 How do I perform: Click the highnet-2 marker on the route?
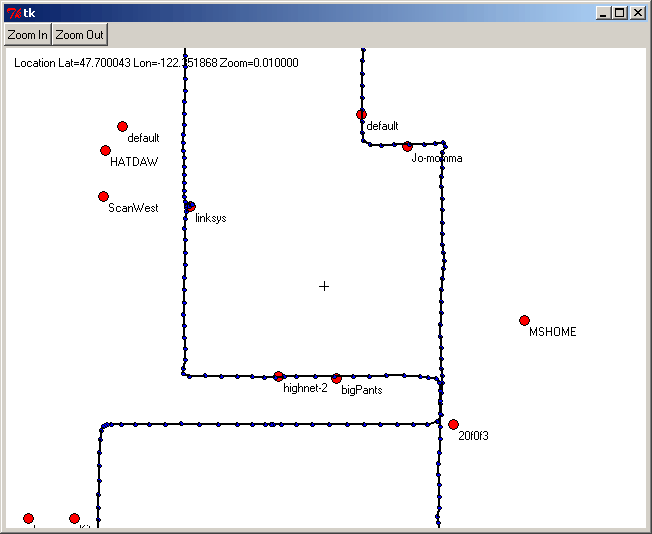tap(278, 377)
